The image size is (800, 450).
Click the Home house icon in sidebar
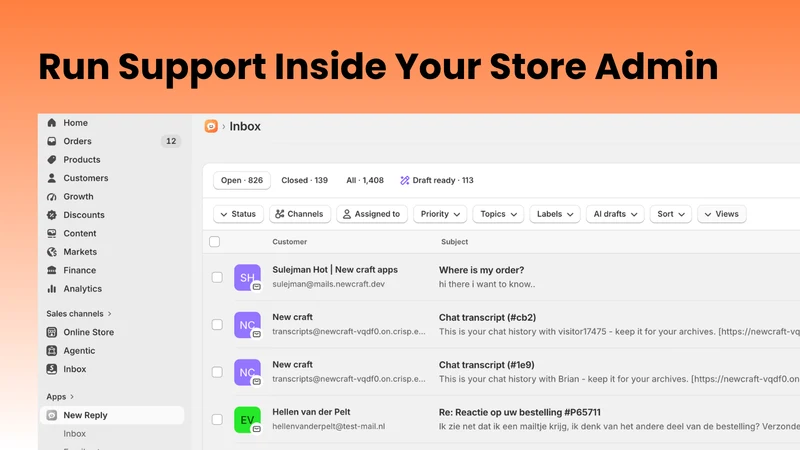[52, 122]
